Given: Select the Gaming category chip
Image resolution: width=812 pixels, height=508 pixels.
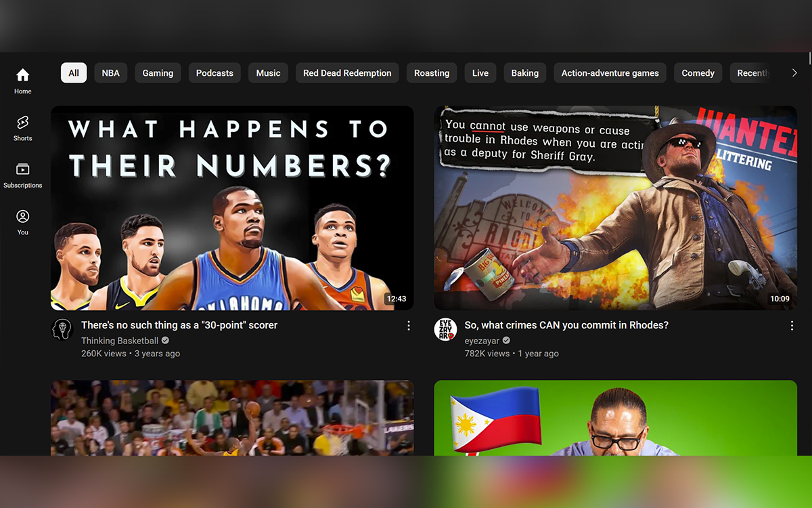Looking at the screenshot, I should (x=158, y=73).
